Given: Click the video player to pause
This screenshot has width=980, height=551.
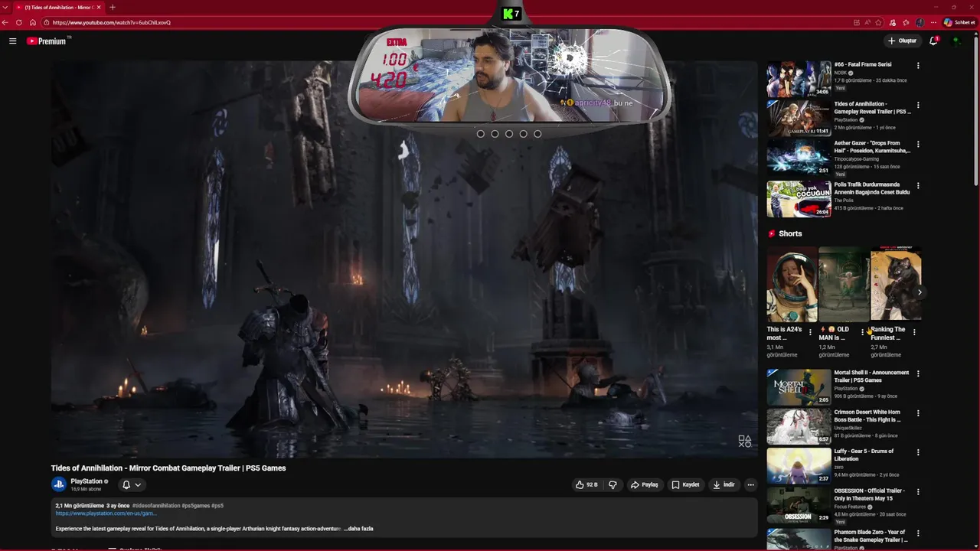Looking at the screenshot, I should [404, 259].
